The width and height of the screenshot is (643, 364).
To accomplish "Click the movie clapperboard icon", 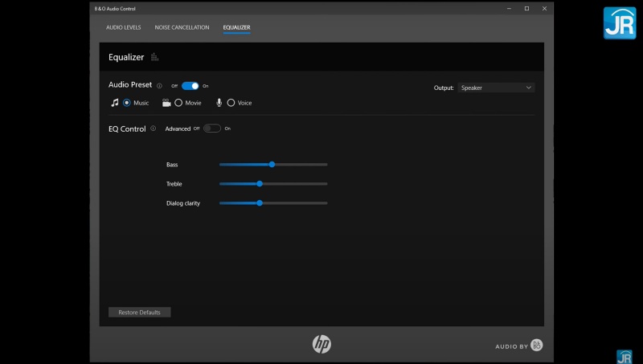I will point(166,103).
